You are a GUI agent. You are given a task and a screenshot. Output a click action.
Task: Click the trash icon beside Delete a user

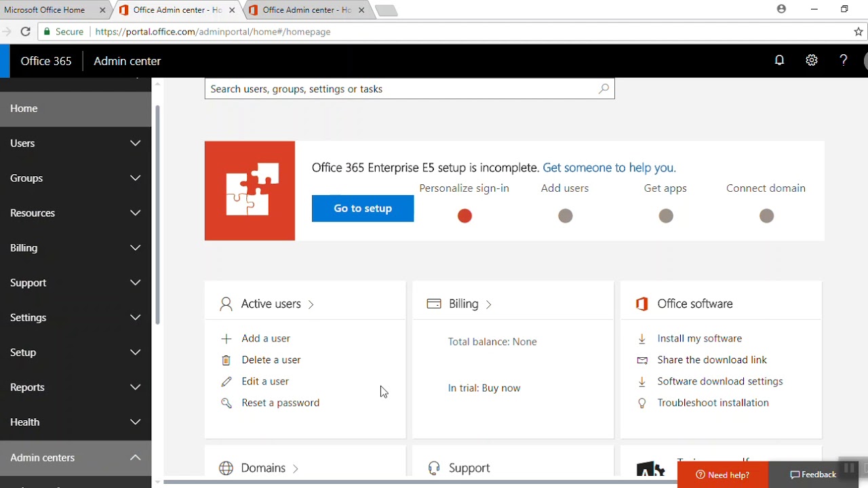226,360
